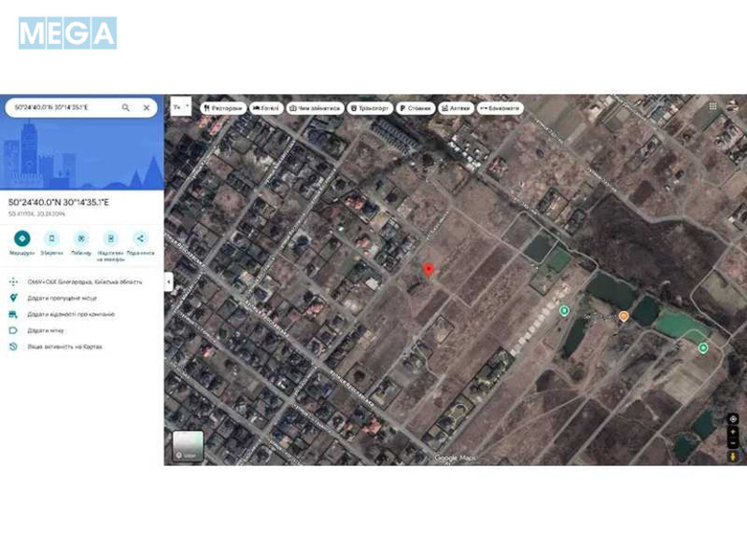The width and height of the screenshot is (747, 560).
Task: Open the Маршрути directions icon
Action: 21,237
